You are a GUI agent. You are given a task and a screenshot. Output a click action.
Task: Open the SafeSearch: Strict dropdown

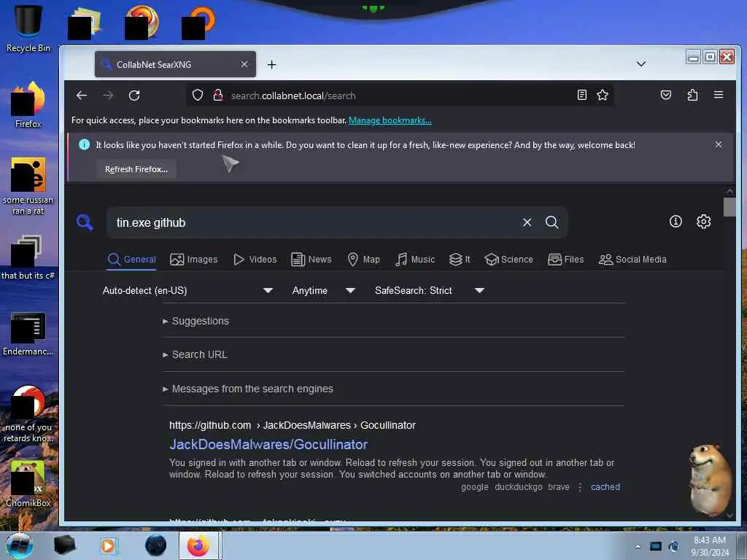pyautogui.click(x=430, y=290)
